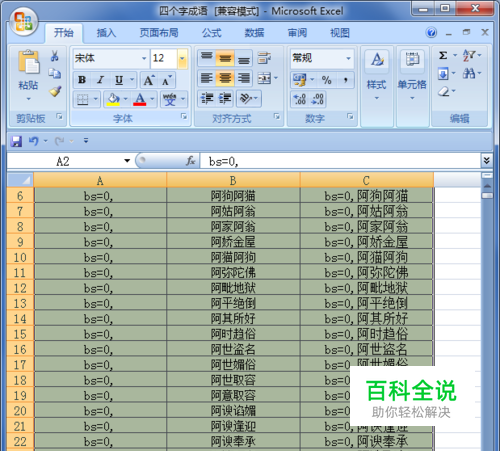
Task: Decrease font size with small A
Action: tap(166, 80)
